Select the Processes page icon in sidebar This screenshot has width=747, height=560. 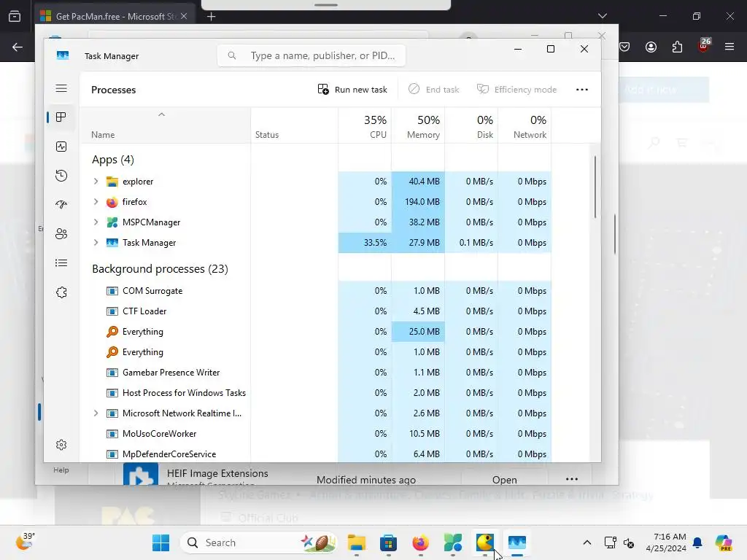tap(61, 117)
